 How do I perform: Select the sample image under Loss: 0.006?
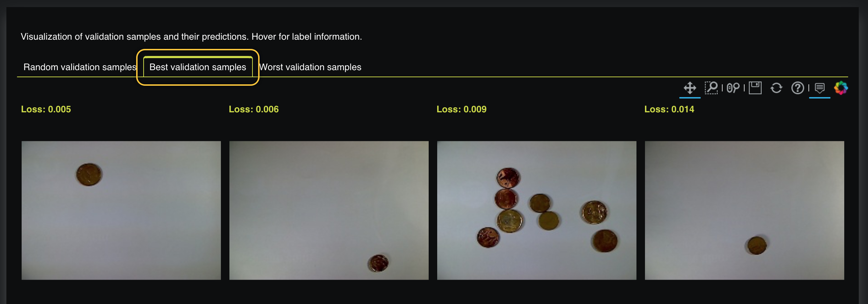[329, 210]
